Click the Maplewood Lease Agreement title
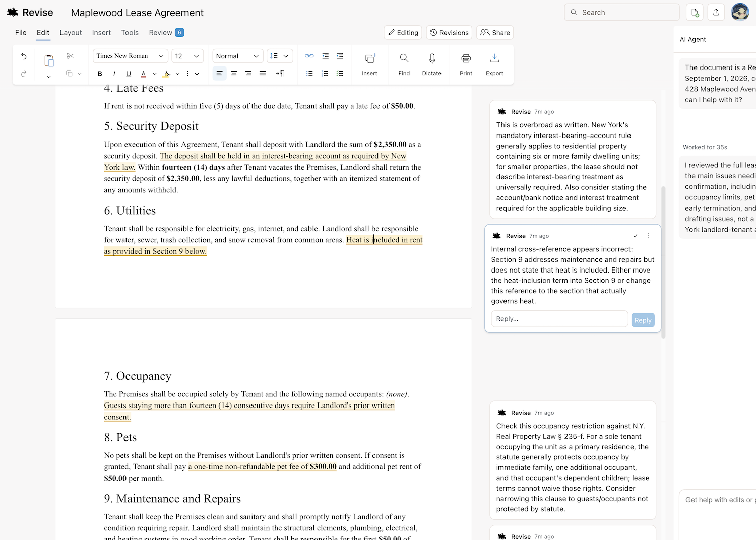The image size is (756, 540). tap(137, 13)
